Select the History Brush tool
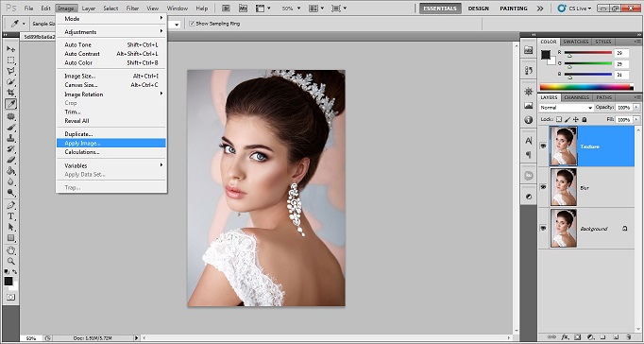Image resolution: width=644 pixels, height=344 pixels. click(x=10, y=149)
